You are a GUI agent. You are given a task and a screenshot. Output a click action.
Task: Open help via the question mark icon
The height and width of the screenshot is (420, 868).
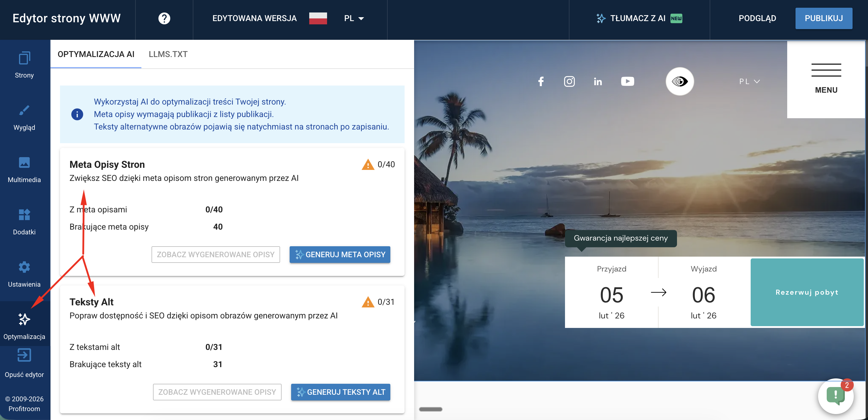click(164, 18)
